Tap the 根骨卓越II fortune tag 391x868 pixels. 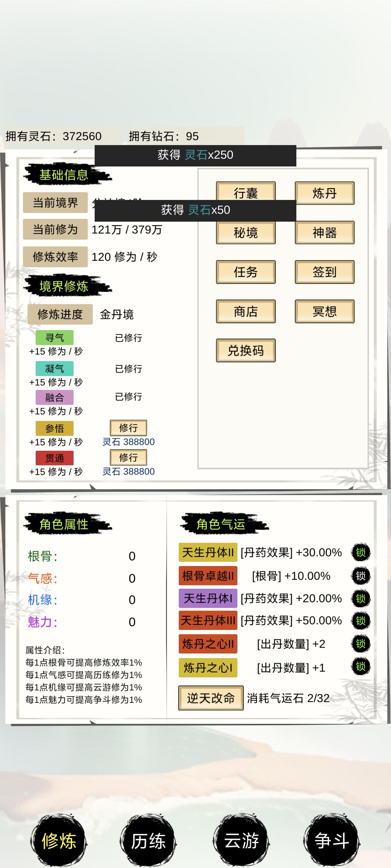pos(208,576)
